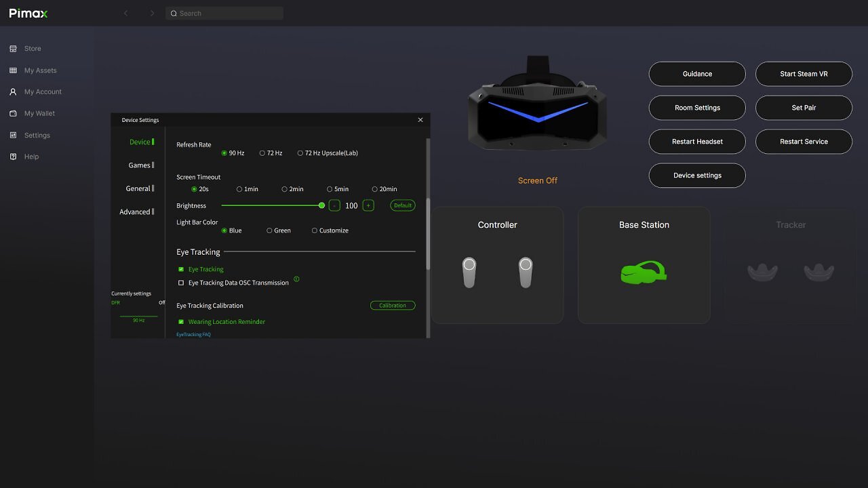Click the DFR current setting label
The image size is (868, 488).
(x=115, y=302)
